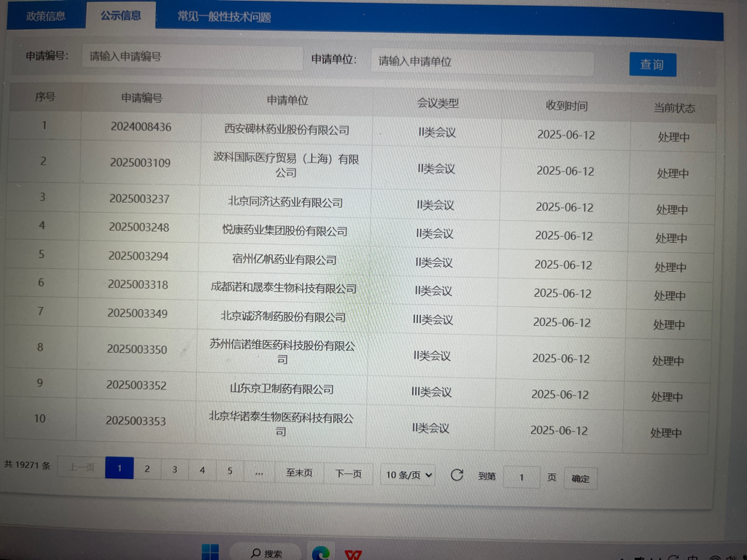Click the disabled 上一页 button
Screen dimensions: 747x560
(82, 467)
